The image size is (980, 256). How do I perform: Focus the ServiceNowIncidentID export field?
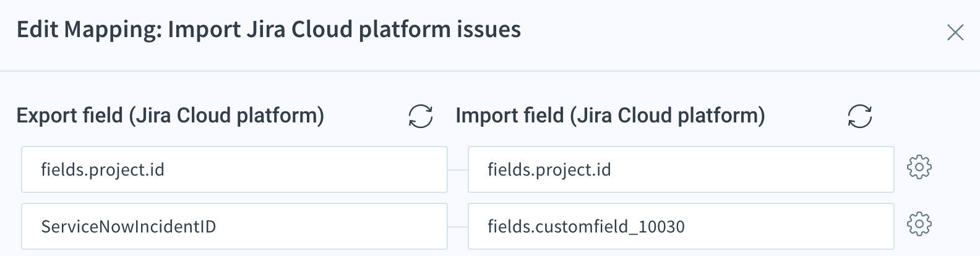(x=234, y=226)
